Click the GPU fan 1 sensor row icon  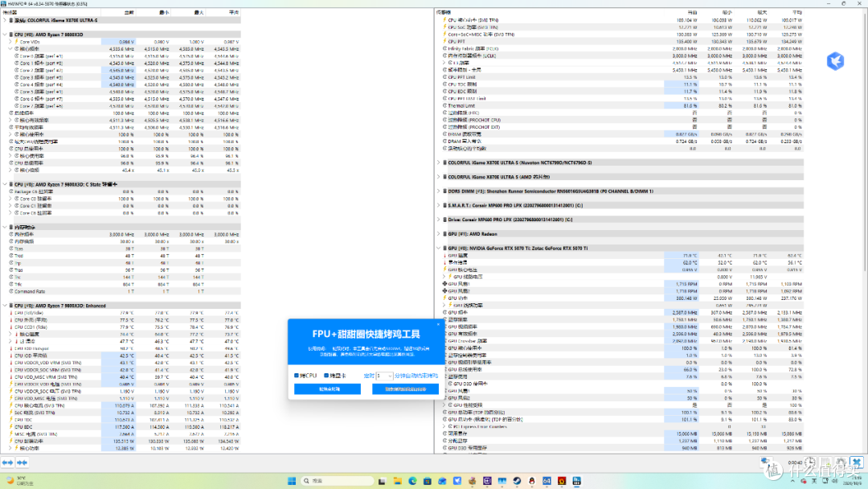444,284
